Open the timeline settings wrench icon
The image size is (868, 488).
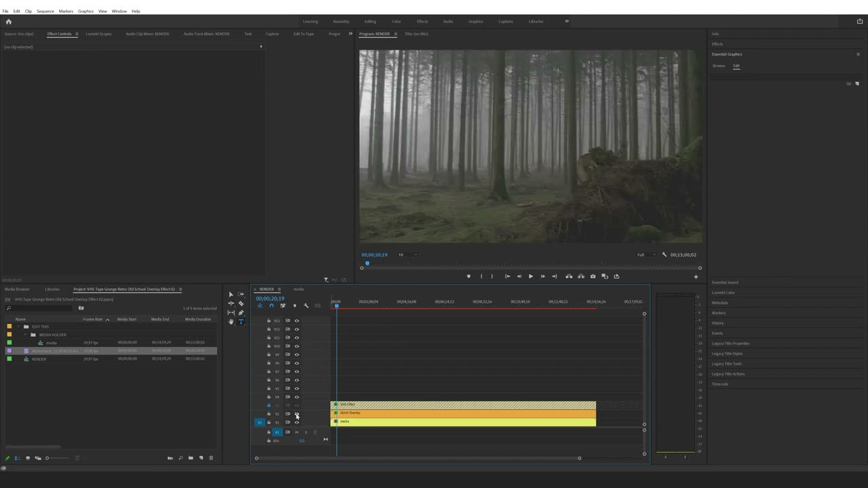(x=306, y=304)
